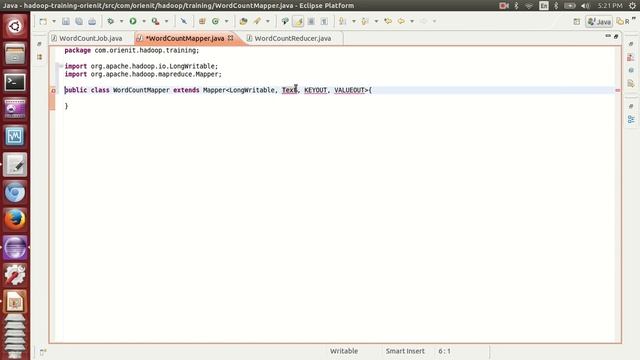Click the green Run button
Image resolution: width=640 pixels, height=360 pixels.
pos(133,21)
